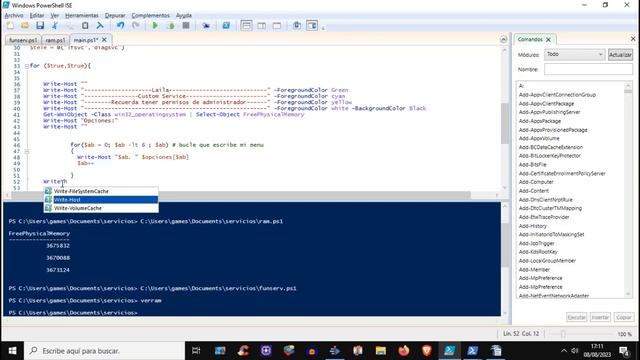Screen dimensions: 640x360
Task: Select Add-Computer in the commands list
Action: tap(536, 182)
